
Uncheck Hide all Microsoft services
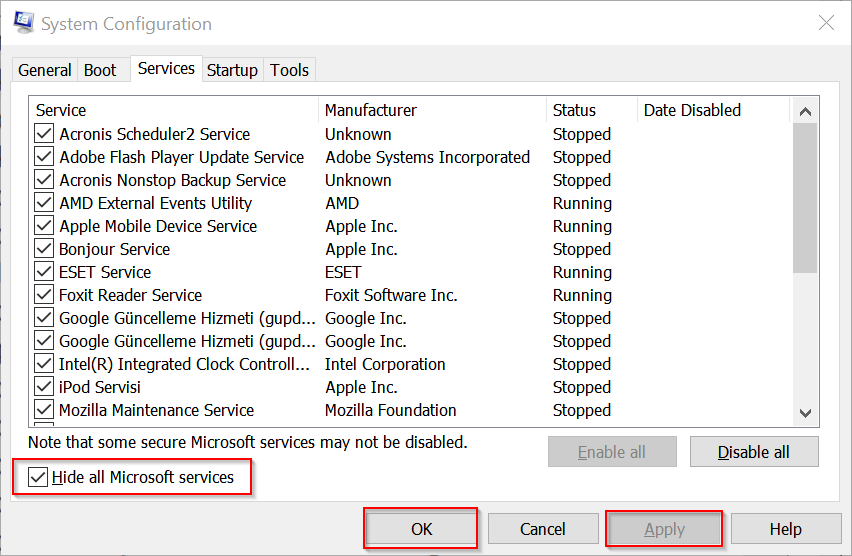[x=38, y=477]
